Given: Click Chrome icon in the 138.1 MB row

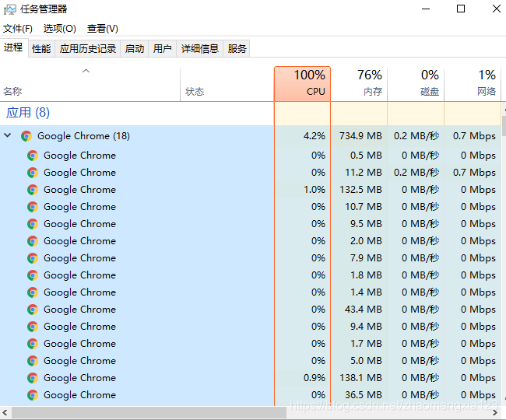Looking at the screenshot, I should click(x=33, y=378).
